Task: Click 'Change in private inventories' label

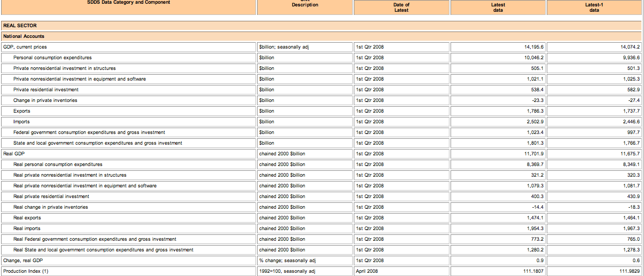Action: 45,100
